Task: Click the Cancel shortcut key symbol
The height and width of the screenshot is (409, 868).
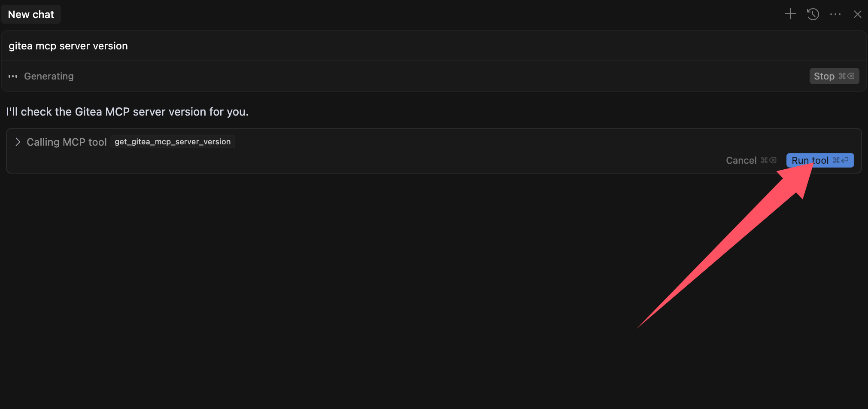Action: pyautogui.click(x=768, y=160)
